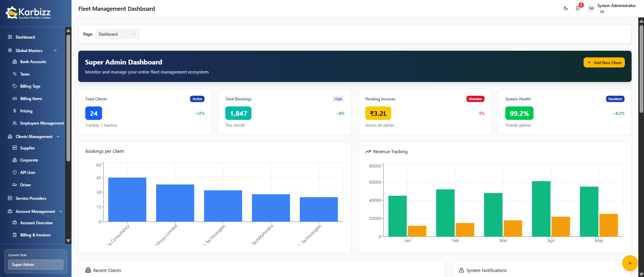Click the Overdue badge on Pending Invoices
Screen dimensions: 644x277
[475, 99]
